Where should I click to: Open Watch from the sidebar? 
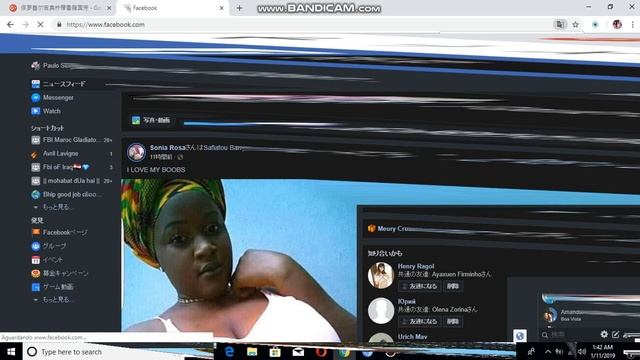tap(51, 111)
